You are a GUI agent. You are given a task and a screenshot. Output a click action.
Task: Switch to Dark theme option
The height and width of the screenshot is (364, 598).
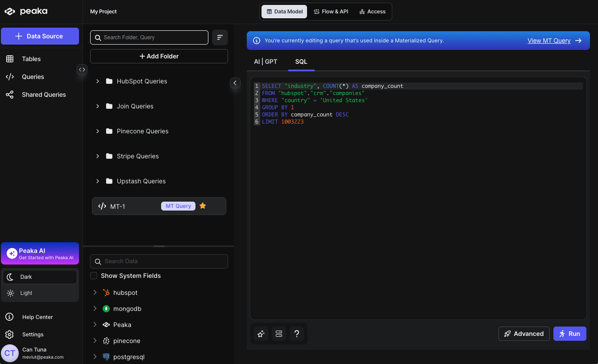pyautogui.click(x=40, y=277)
